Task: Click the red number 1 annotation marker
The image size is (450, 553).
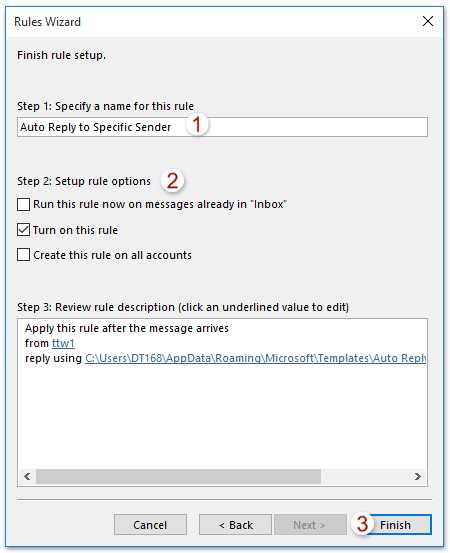Action: click(197, 124)
